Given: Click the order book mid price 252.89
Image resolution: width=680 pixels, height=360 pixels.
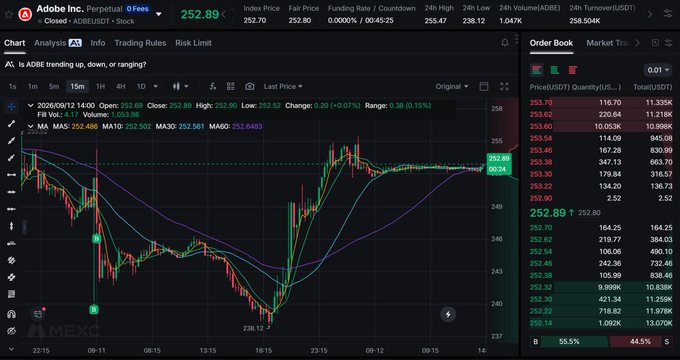Looking at the screenshot, I should (548, 213).
